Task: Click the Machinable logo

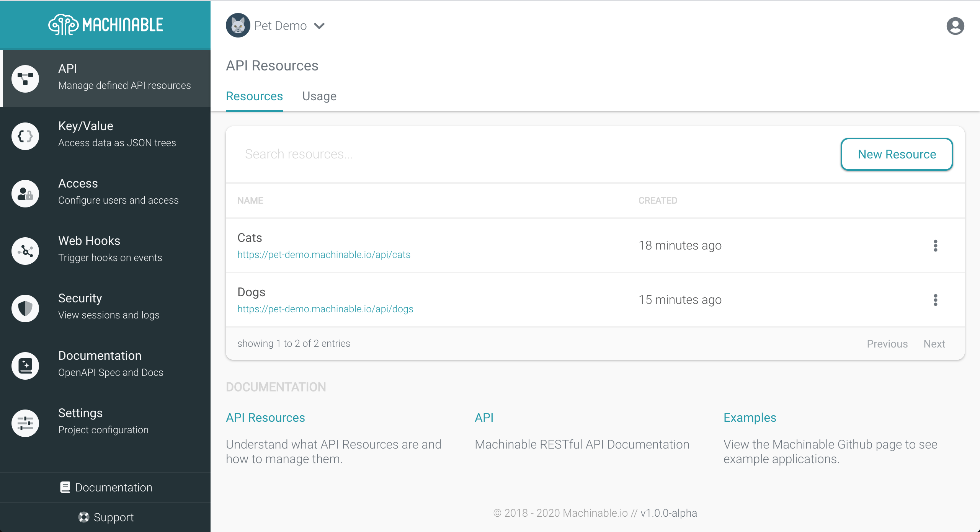Action: 105,24
